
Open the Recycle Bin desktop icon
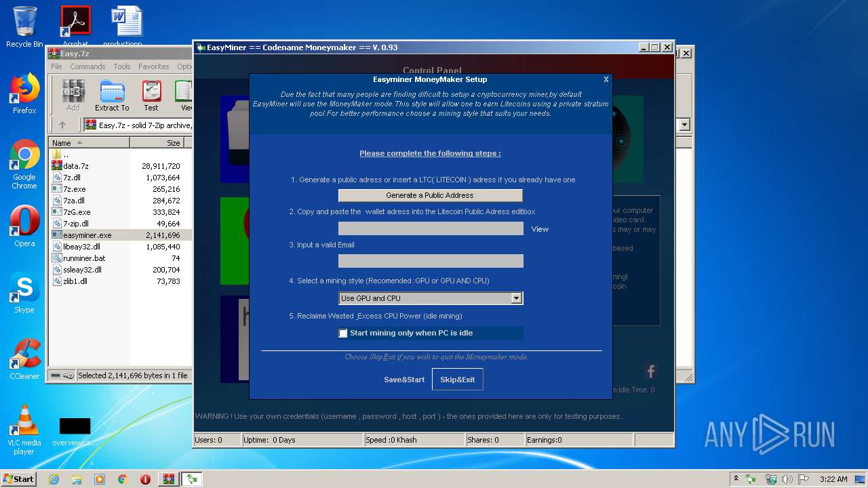click(24, 27)
